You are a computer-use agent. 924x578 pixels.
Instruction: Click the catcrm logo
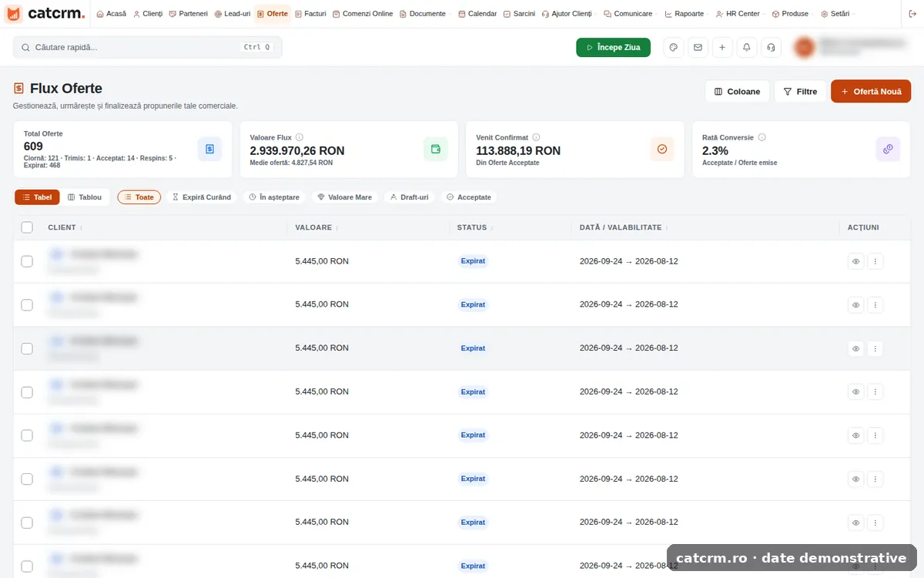pyautogui.click(x=45, y=14)
